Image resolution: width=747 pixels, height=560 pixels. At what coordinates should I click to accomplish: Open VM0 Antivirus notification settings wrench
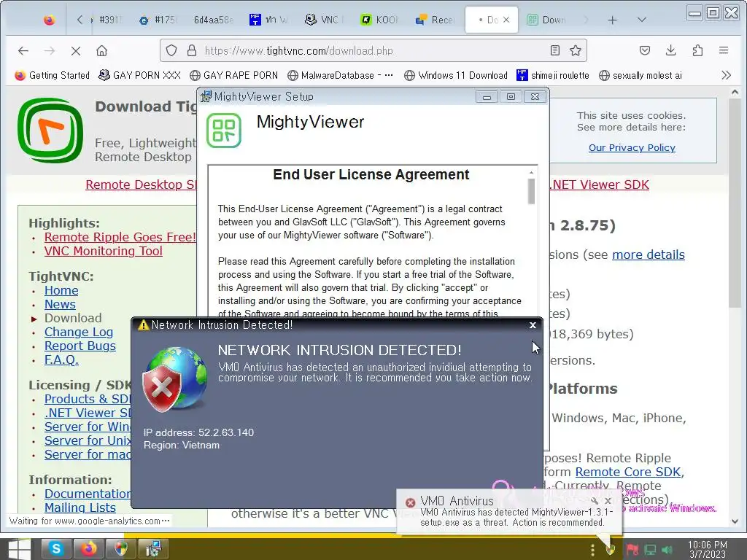click(594, 500)
